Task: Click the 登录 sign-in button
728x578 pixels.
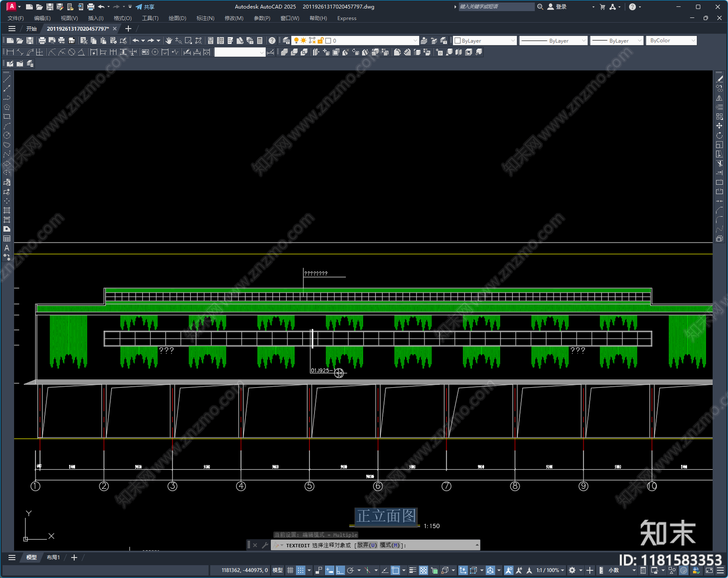Action: click(557, 7)
